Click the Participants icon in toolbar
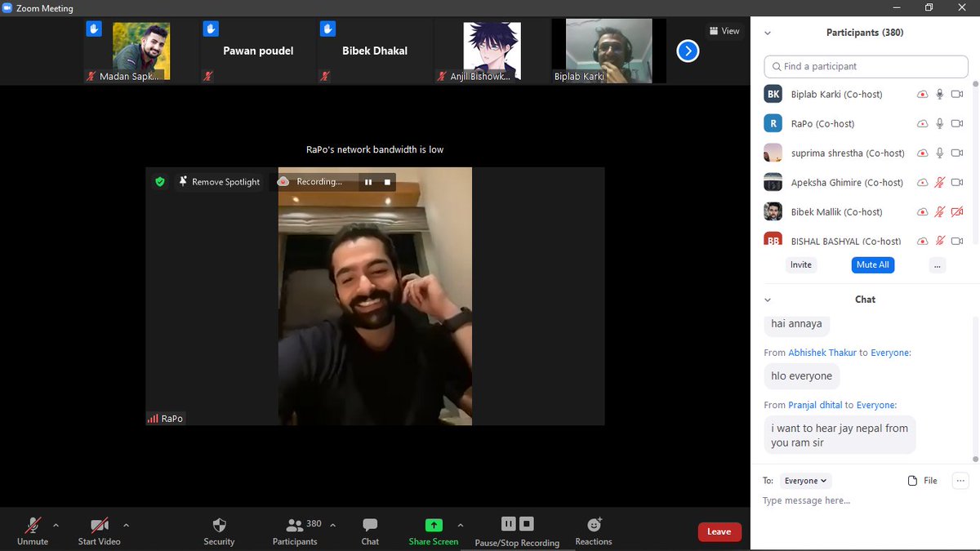This screenshot has width=980, height=551. coord(295,525)
